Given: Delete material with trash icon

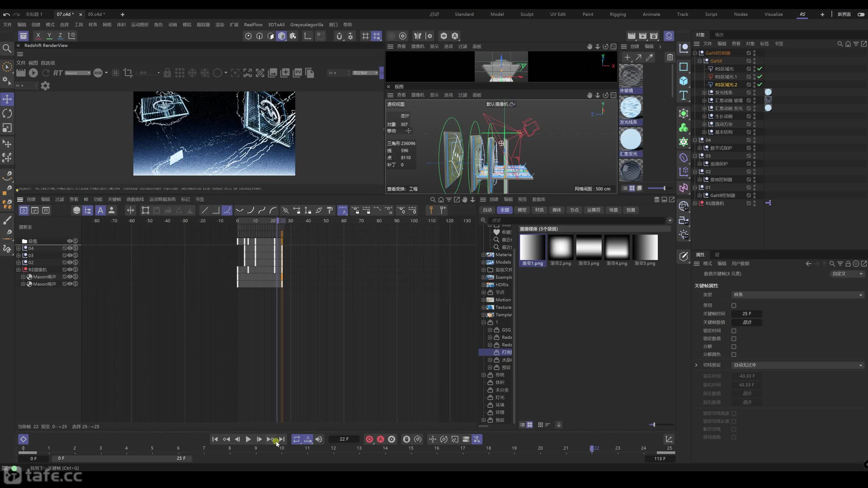Looking at the screenshot, I should coord(670,57).
